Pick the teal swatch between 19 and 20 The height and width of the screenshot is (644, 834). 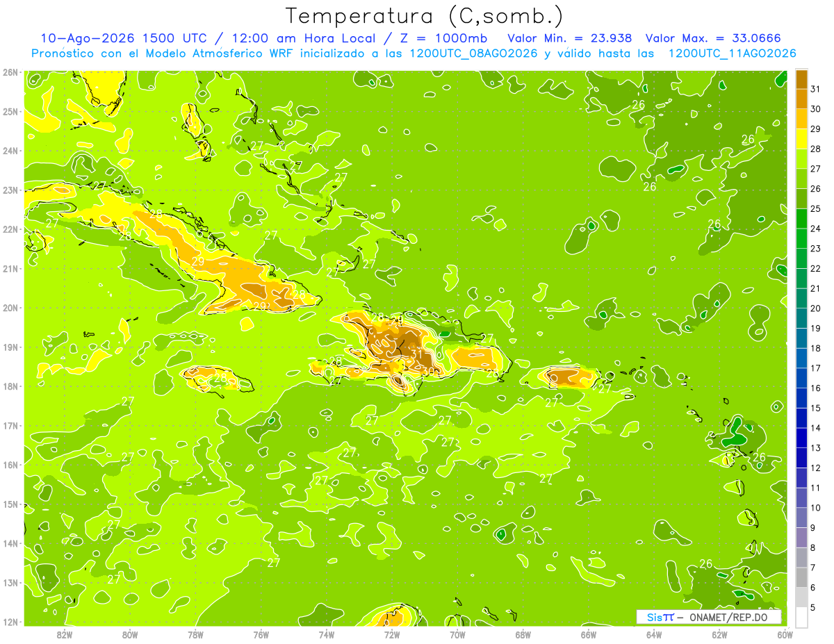(801, 317)
